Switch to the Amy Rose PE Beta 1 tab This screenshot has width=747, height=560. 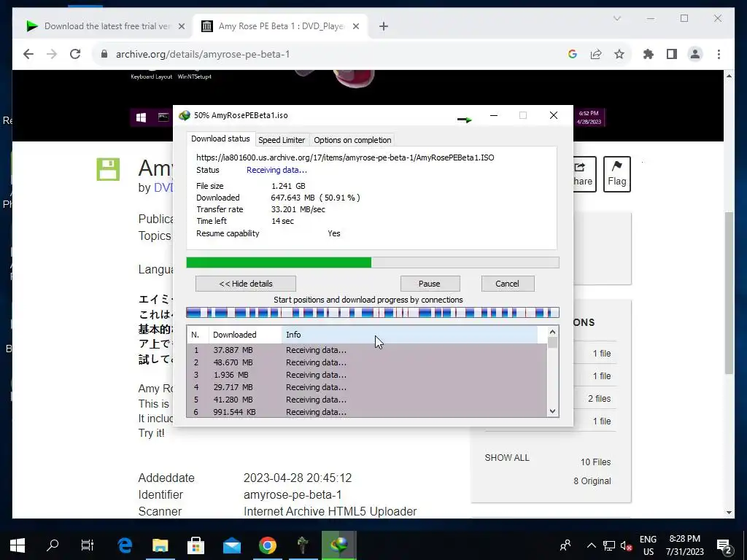pos(281,26)
